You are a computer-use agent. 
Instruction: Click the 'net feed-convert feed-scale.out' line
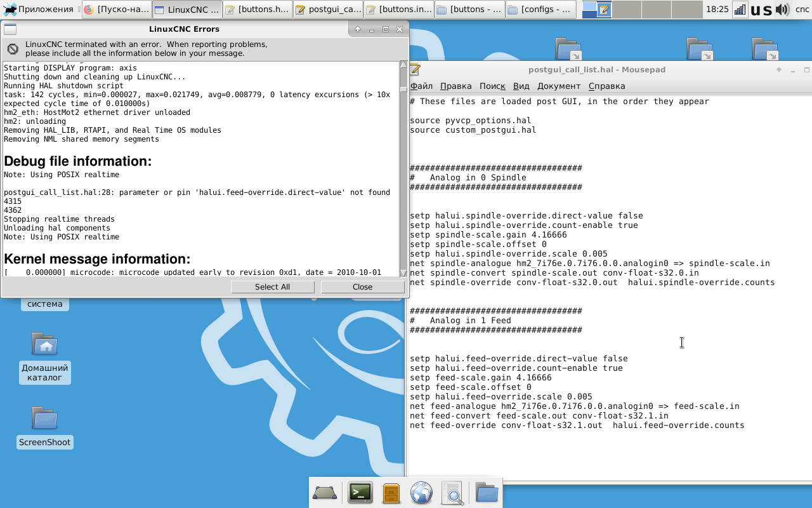539,416
